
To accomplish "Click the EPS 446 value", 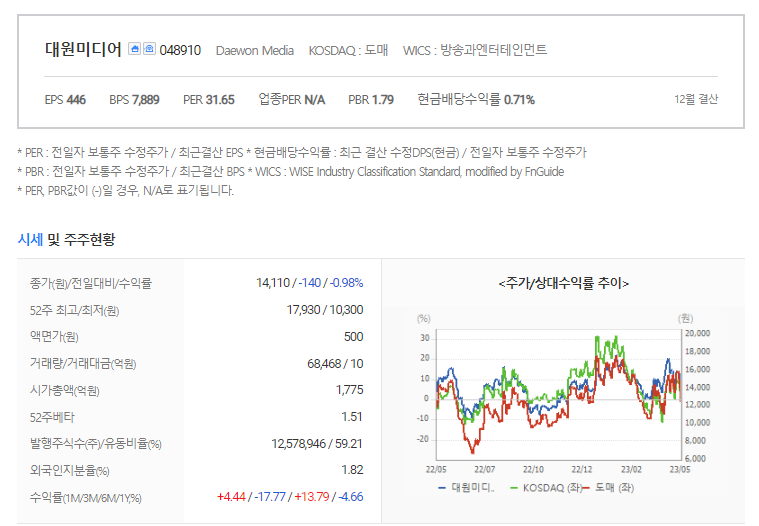I will point(65,100).
